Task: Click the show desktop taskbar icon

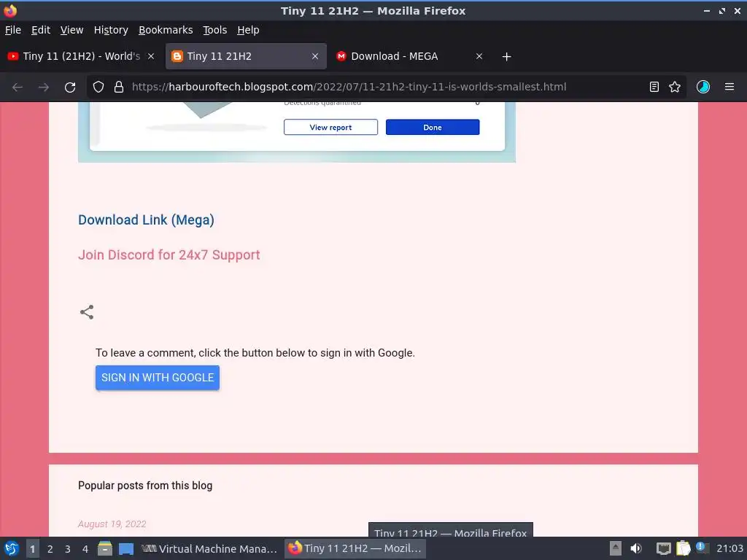Action: point(125,548)
